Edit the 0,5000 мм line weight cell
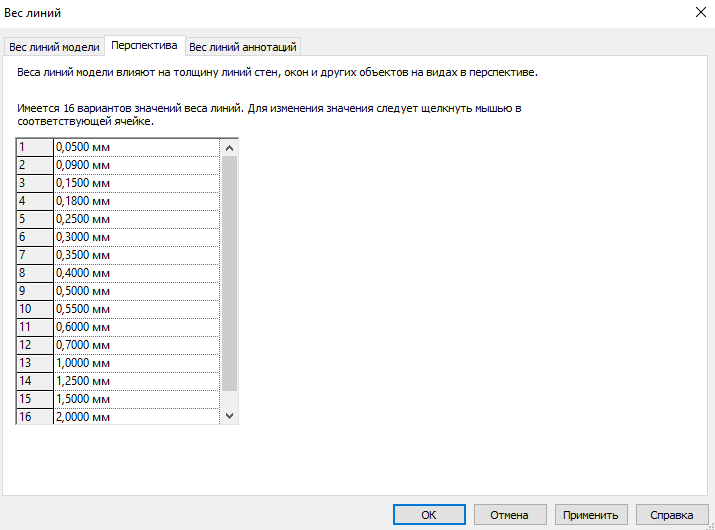The width and height of the screenshot is (715, 530). (x=136, y=291)
